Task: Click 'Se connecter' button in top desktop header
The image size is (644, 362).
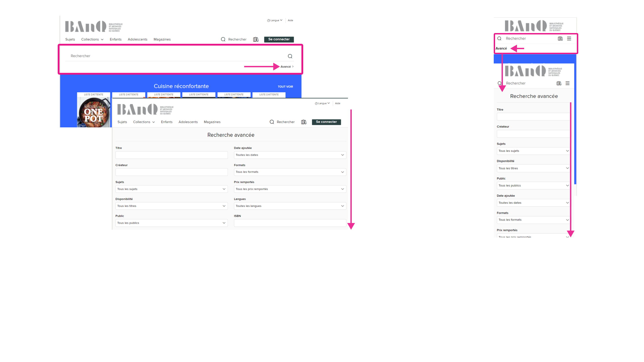Action: [279, 40]
